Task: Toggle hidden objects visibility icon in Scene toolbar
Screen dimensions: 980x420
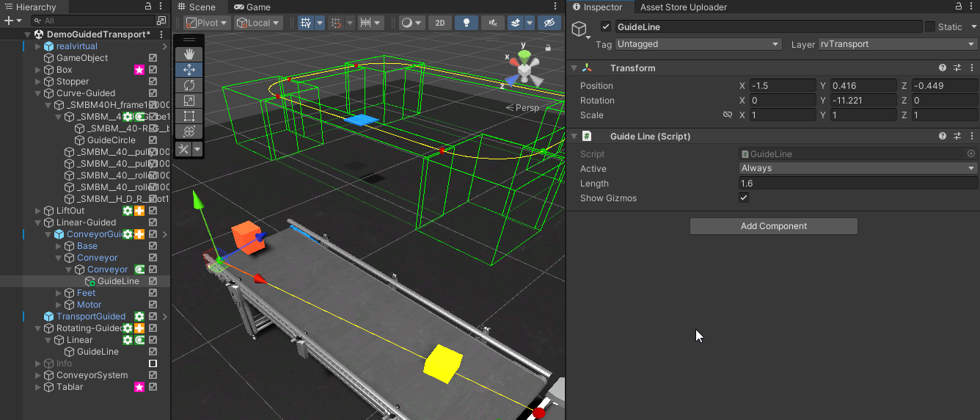Action: click(549, 23)
